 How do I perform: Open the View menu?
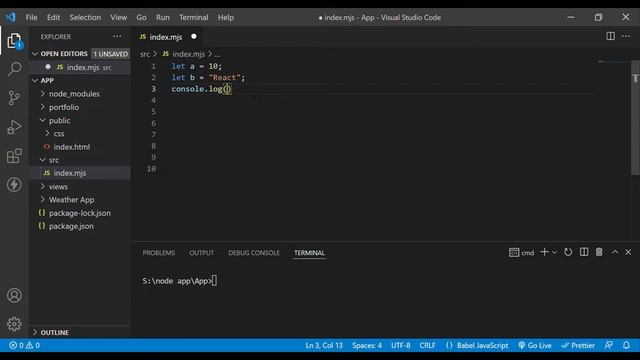[x=118, y=18]
